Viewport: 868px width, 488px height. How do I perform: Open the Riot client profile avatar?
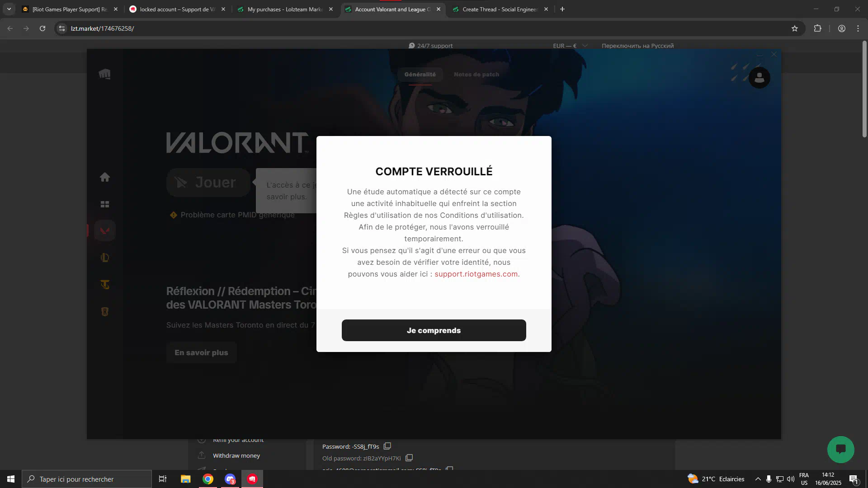(x=759, y=78)
